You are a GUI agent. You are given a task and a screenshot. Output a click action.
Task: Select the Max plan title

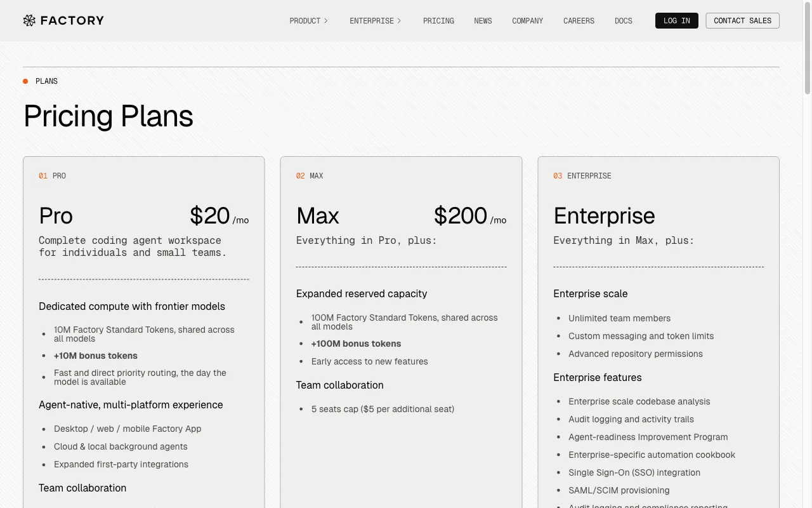click(x=318, y=216)
